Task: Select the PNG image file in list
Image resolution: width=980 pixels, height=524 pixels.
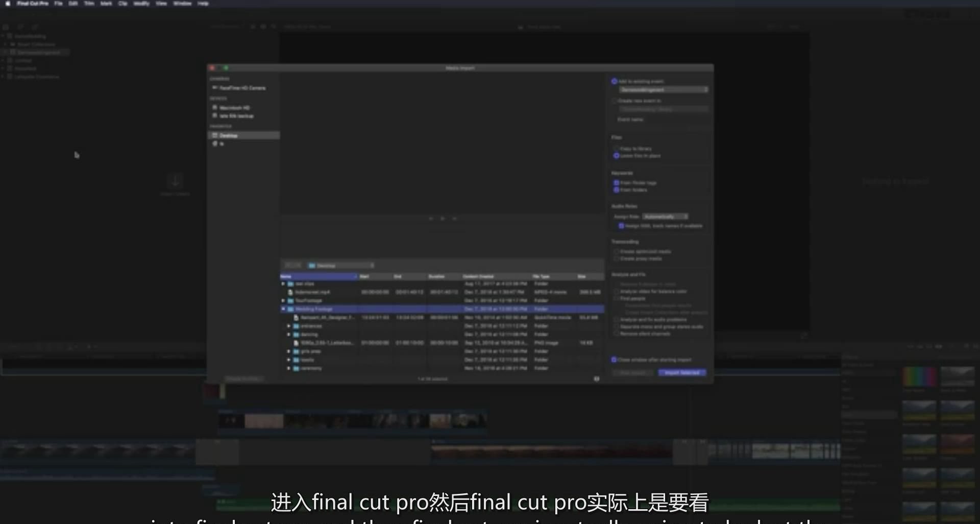Action: (327, 343)
